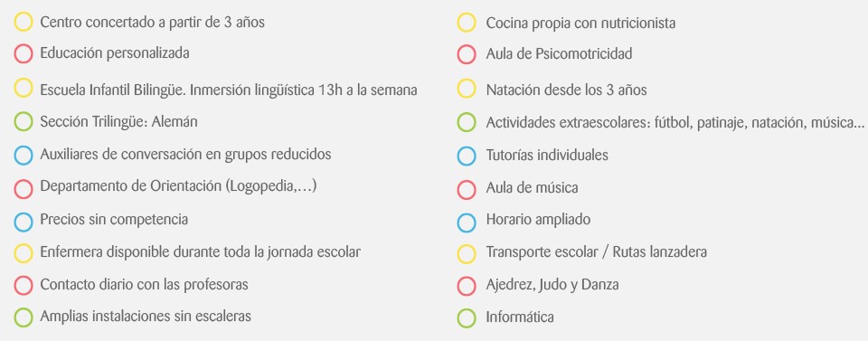Open the Natación desde los 3 años item

pyautogui.click(x=566, y=90)
